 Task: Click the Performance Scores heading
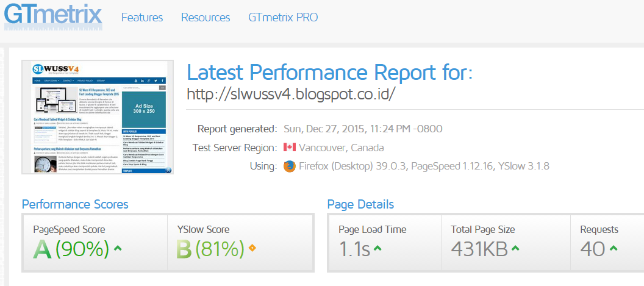coord(75,204)
